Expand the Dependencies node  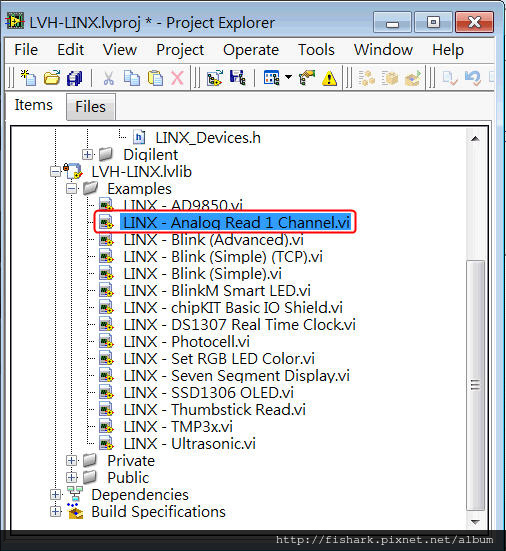click(56, 495)
